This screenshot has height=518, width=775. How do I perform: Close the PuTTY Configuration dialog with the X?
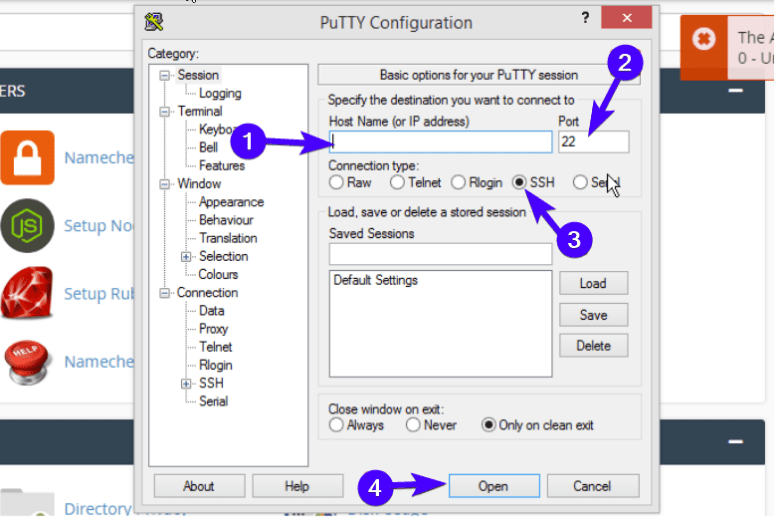coord(626,18)
